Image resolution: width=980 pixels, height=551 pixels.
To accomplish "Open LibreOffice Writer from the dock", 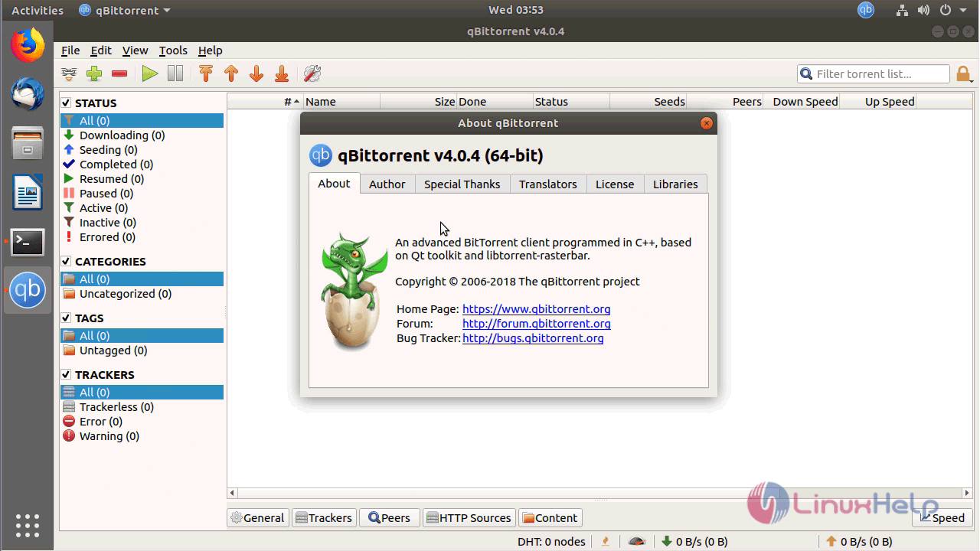I will tap(28, 192).
